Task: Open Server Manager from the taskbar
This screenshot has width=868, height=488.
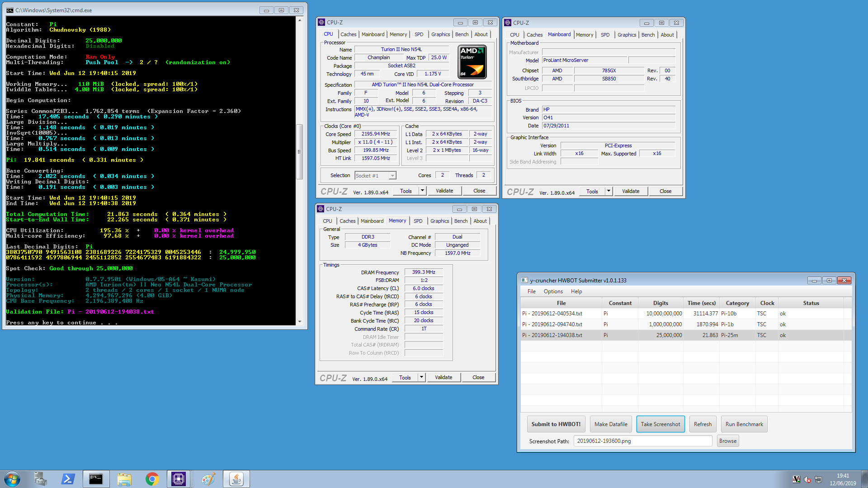Action: point(40,479)
